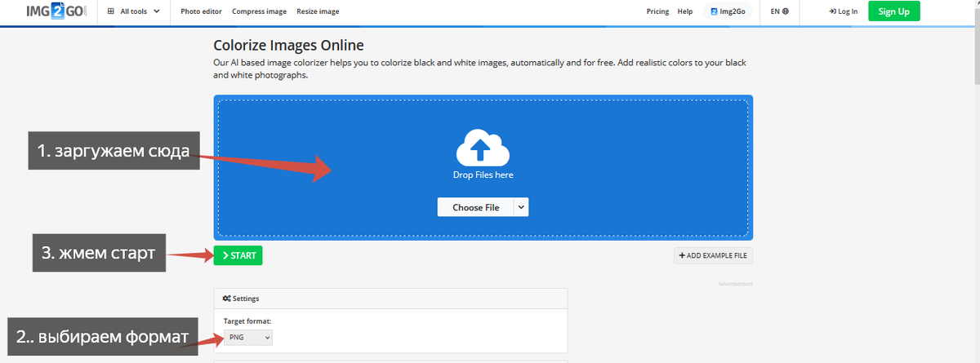Screen dimensions: 980x363
Task: Click the Choose File button
Action: [475, 207]
